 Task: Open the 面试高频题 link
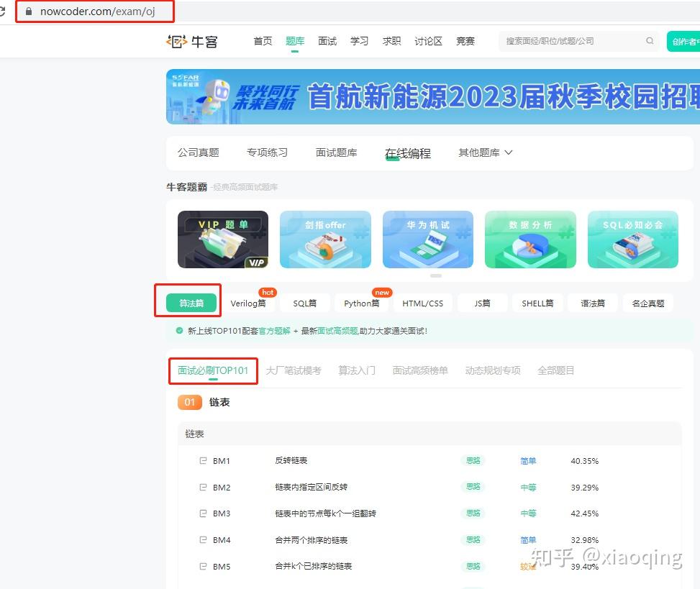click(337, 331)
